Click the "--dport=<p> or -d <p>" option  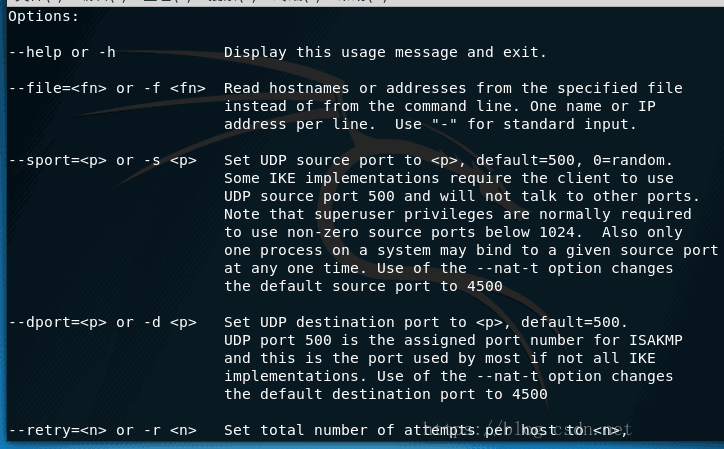tap(103, 322)
